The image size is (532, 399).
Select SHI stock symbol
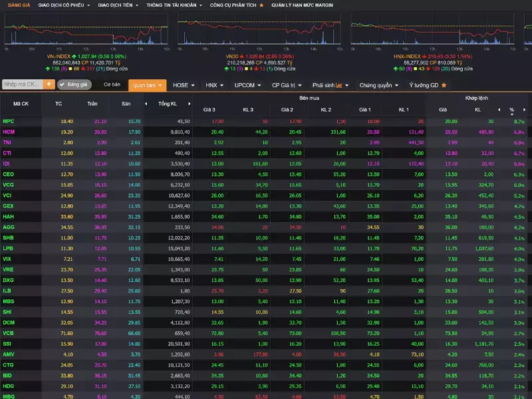coord(7,312)
